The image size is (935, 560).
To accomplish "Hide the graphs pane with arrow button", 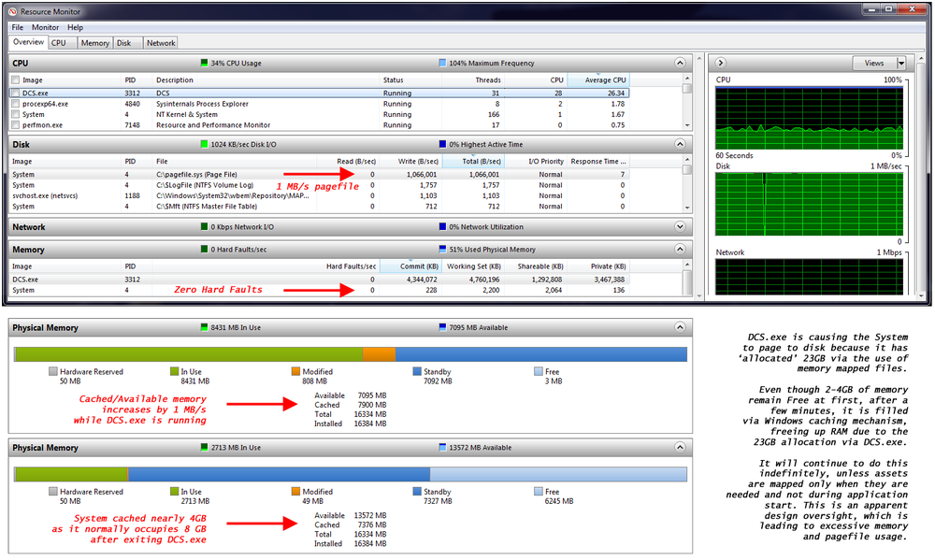I will point(720,63).
